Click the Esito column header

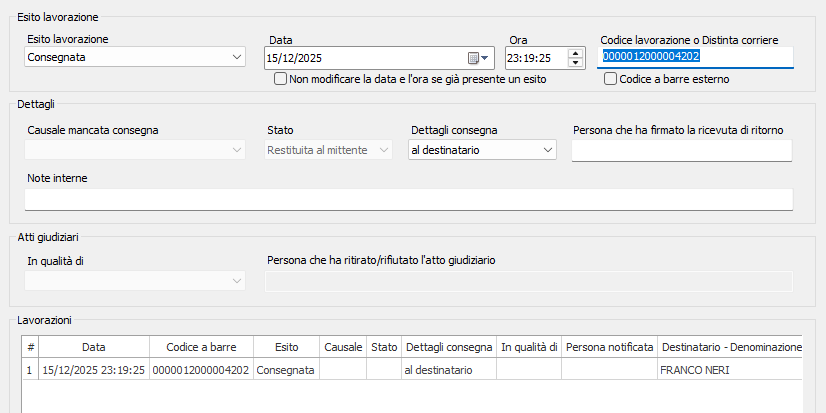(x=285, y=347)
